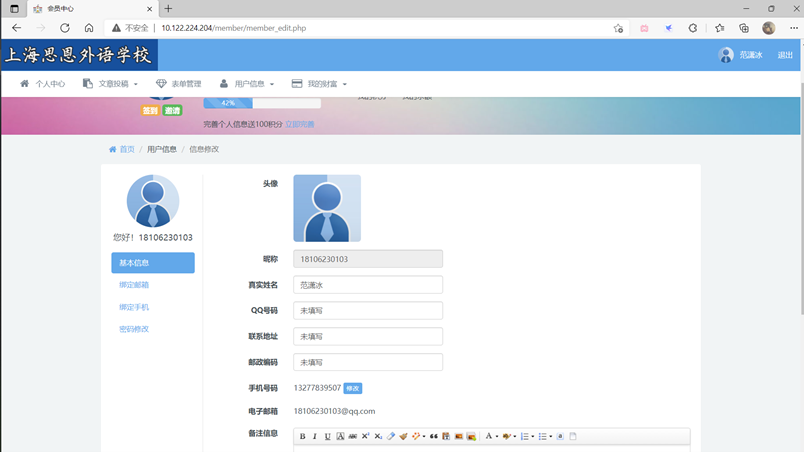Open a new browser tab with the plus icon

coord(168,8)
